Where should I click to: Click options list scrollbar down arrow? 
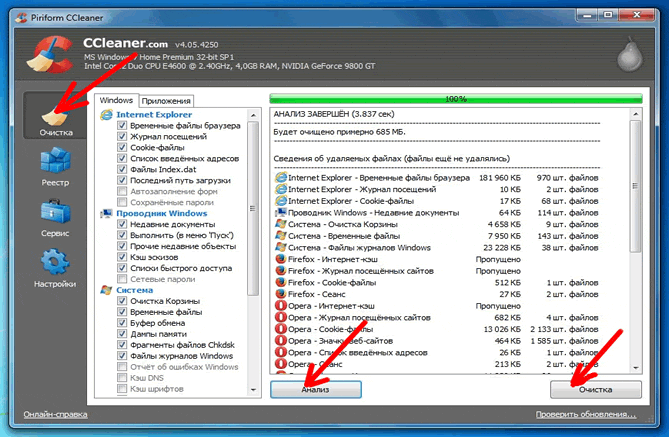pyautogui.click(x=253, y=390)
